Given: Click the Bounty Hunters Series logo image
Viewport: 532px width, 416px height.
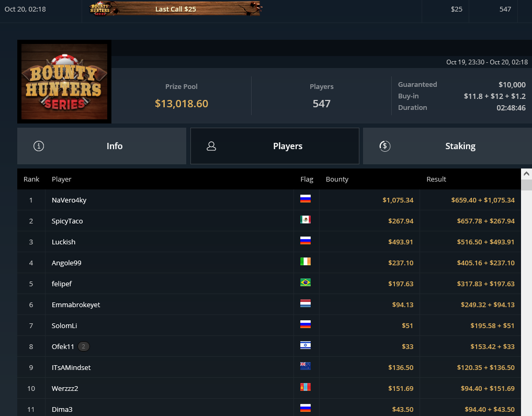Looking at the screenshot, I should coord(64,82).
